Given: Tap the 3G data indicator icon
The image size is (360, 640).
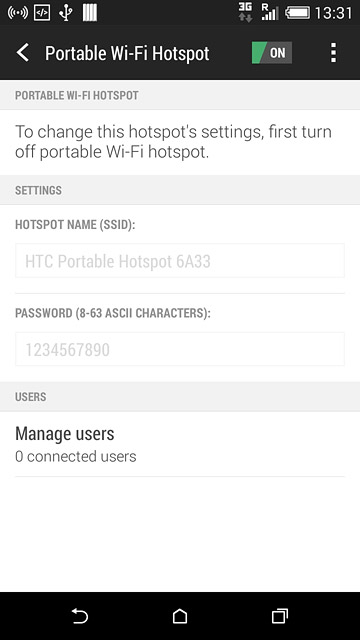Looking at the screenshot, I should pos(245,12).
